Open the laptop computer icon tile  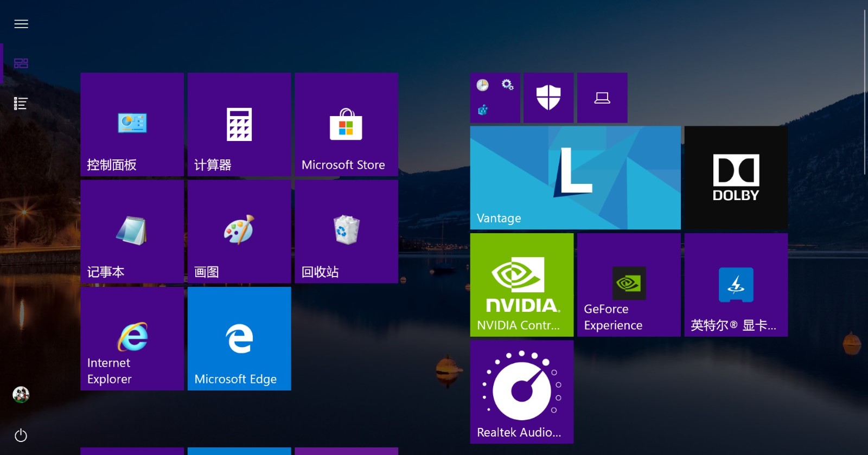pos(602,98)
